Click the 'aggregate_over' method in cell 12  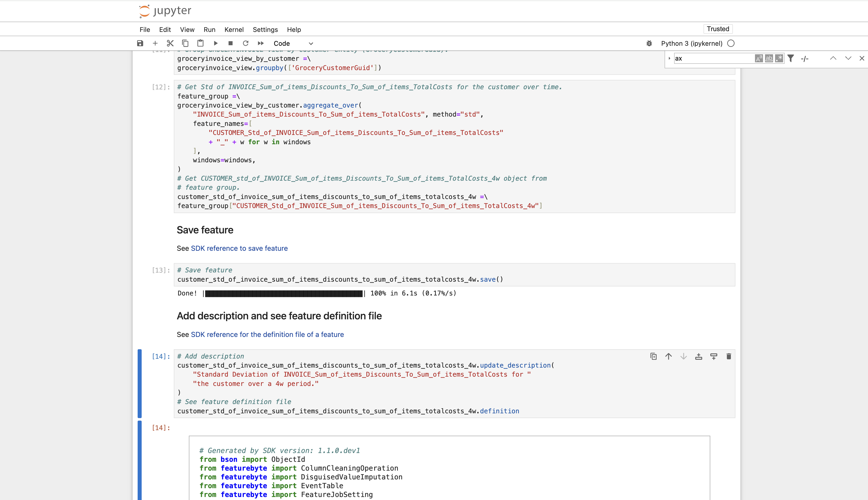(x=331, y=106)
